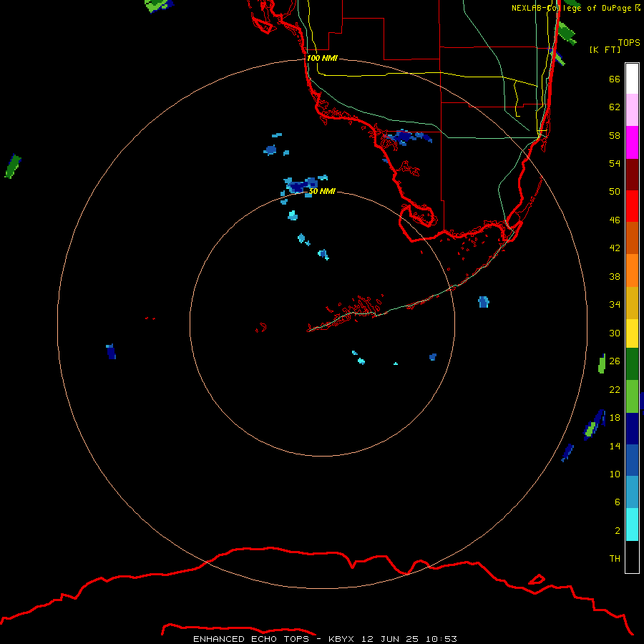644x644 pixels.
Task: Click the legend value '6'
Action: coord(617,502)
